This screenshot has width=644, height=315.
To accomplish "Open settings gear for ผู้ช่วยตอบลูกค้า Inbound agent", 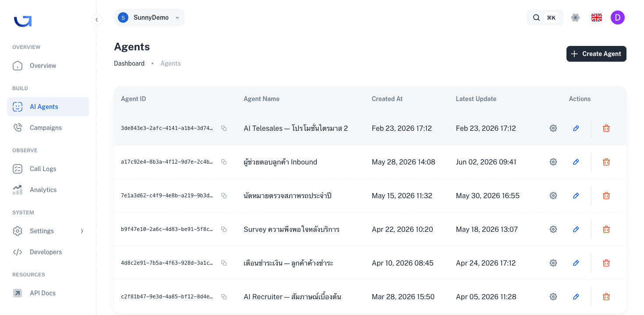I will point(553,162).
